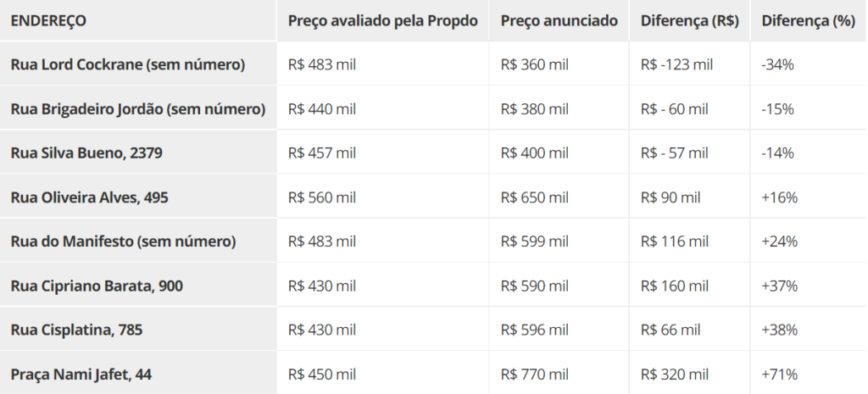Click the Preço anunciado column header
This screenshot has width=868, height=394.
559,20
